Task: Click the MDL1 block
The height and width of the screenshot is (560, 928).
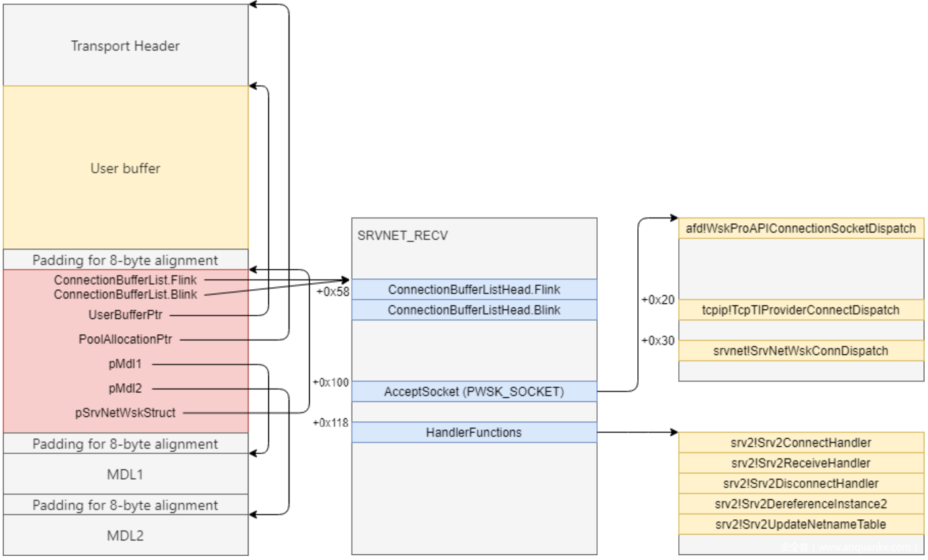Action: pos(125,474)
